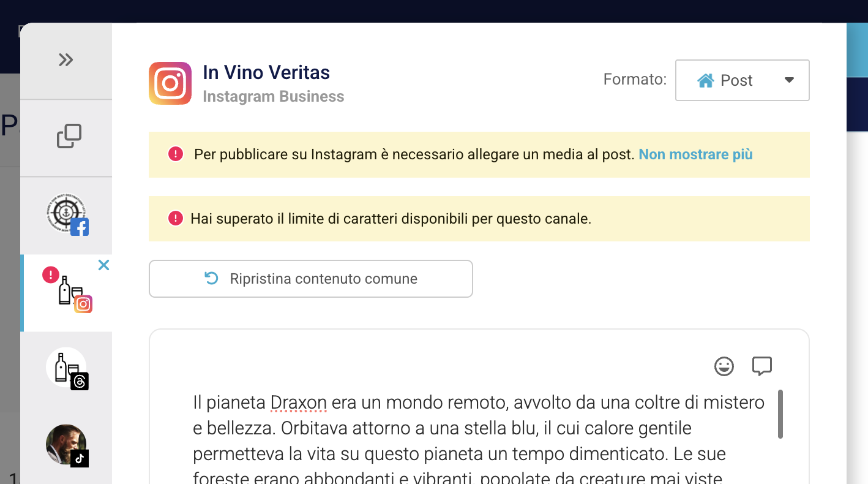
Task: Remove Instagram channel using blue X
Action: pos(104,265)
